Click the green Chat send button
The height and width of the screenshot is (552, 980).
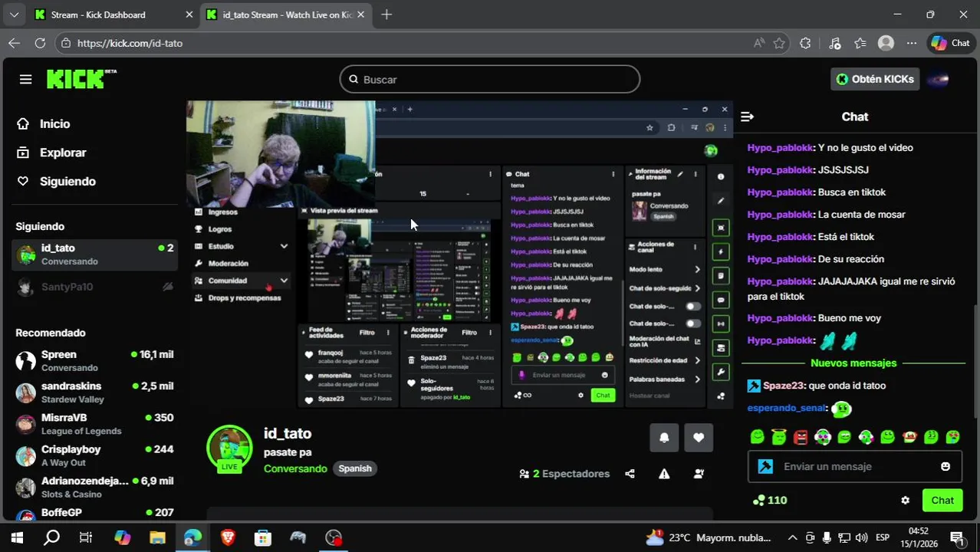click(942, 500)
